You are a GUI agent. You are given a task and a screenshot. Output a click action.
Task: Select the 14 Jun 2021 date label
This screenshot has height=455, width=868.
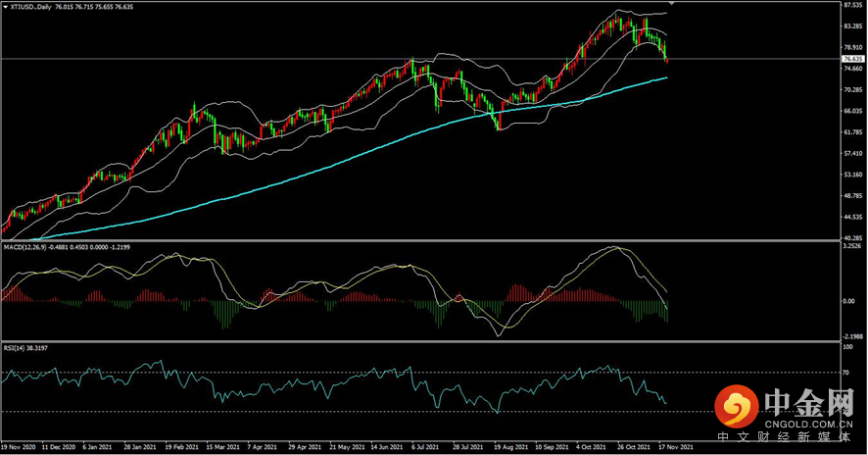click(x=387, y=447)
